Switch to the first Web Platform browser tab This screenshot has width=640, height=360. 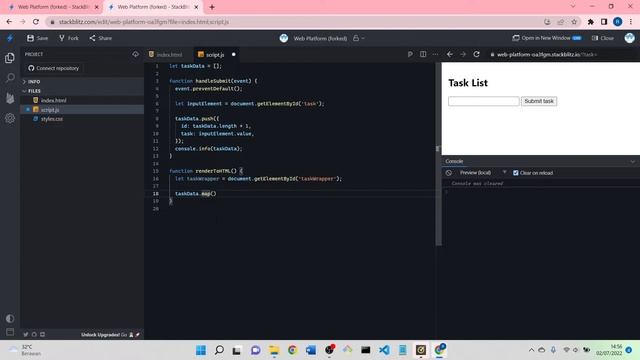54,7
